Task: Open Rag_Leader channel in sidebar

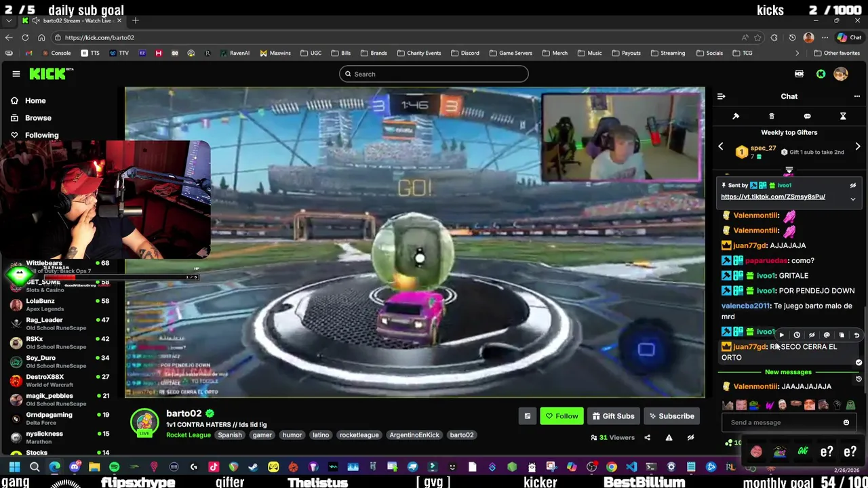Action: pos(60,323)
